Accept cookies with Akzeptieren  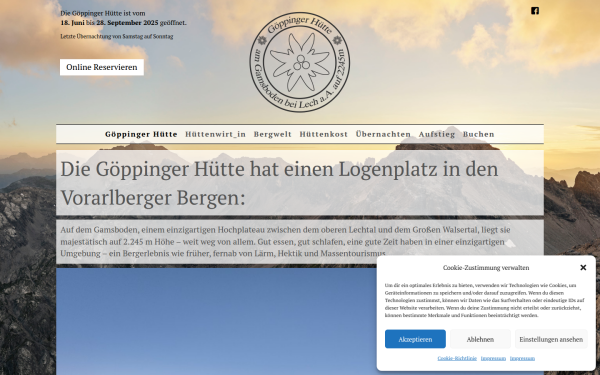click(415, 339)
